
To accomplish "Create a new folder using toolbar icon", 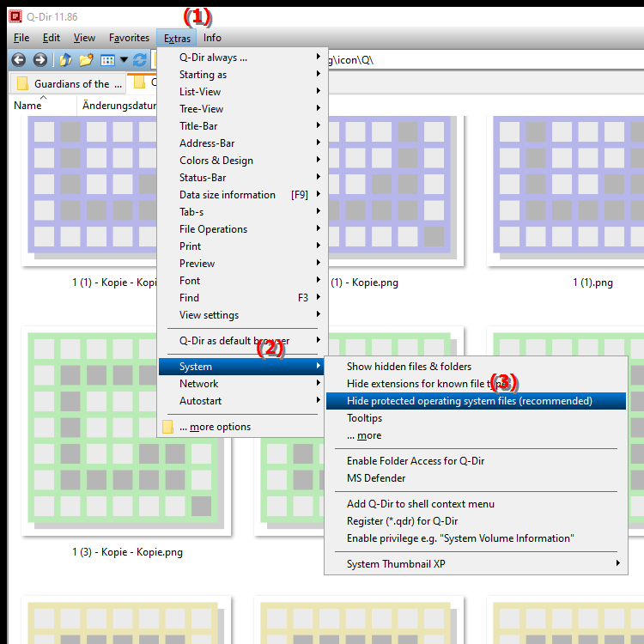I will click(x=86, y=60).
